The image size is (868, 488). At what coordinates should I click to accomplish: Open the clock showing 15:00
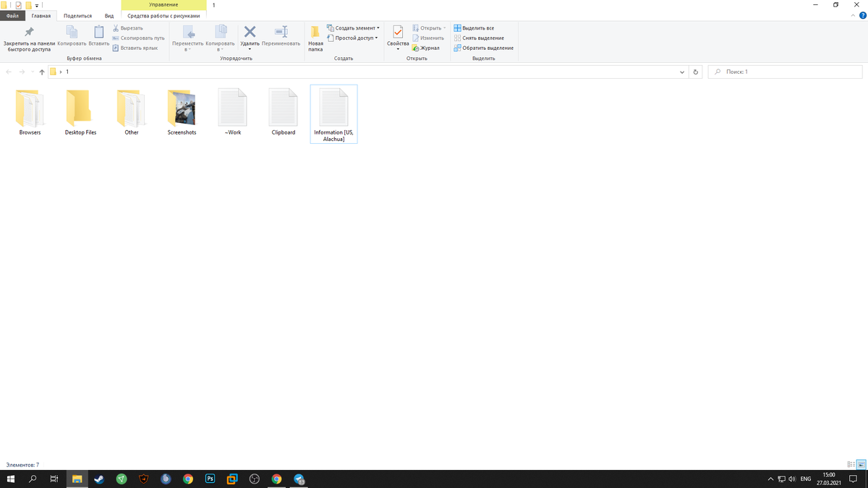[829, 479]
